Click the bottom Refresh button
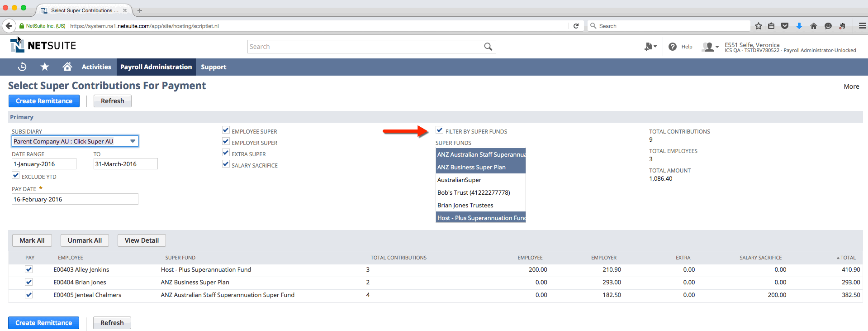The image size is (868, 331). 112,323
